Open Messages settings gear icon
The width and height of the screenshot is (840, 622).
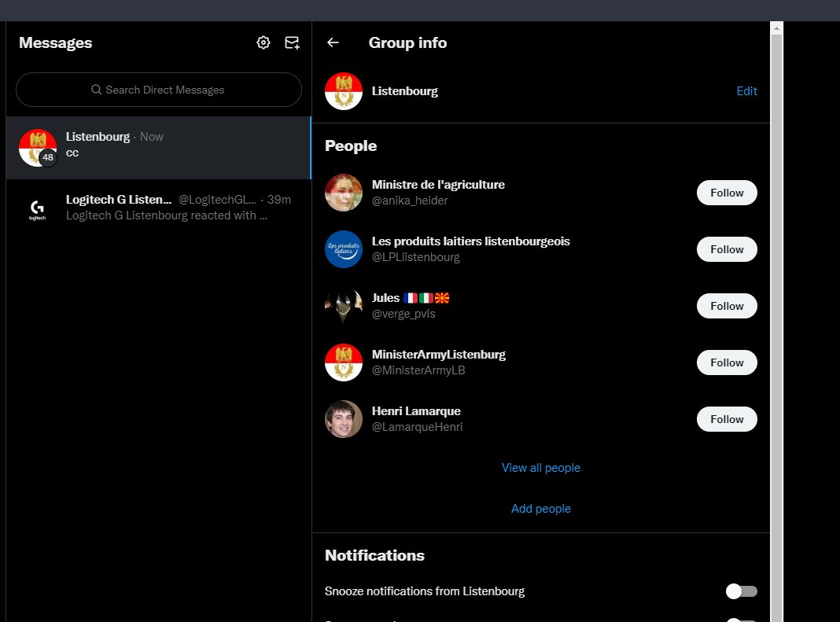pos(263,43)
